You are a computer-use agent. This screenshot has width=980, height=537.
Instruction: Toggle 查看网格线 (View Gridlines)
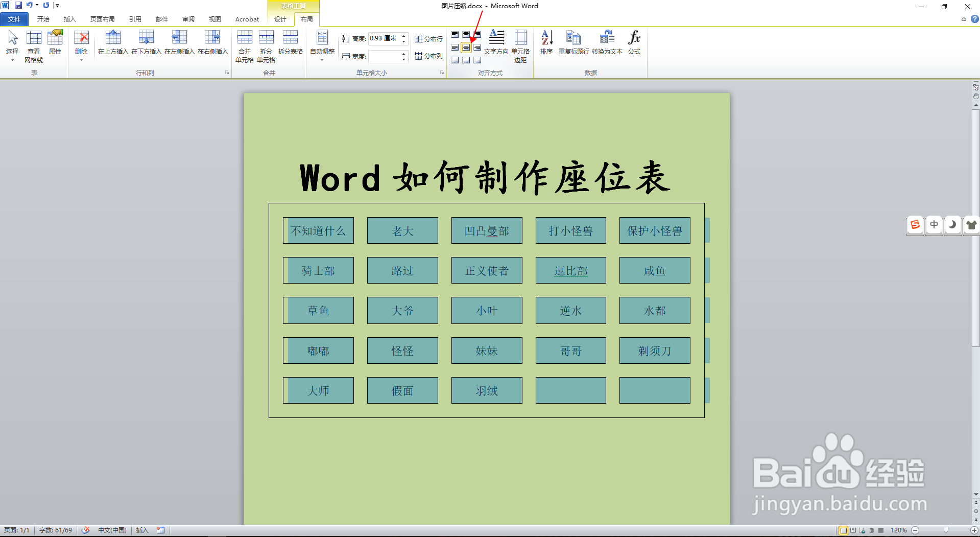[x=34, y=46]
